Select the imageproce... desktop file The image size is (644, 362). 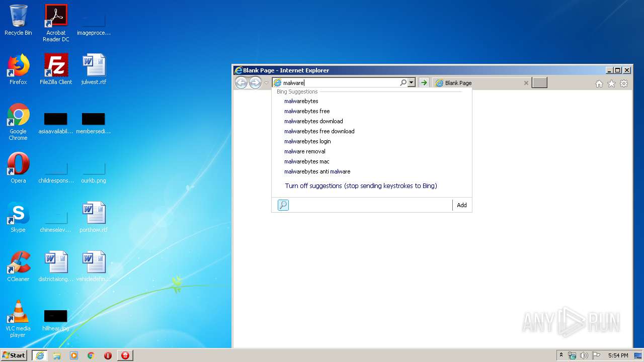coord(94,23)
